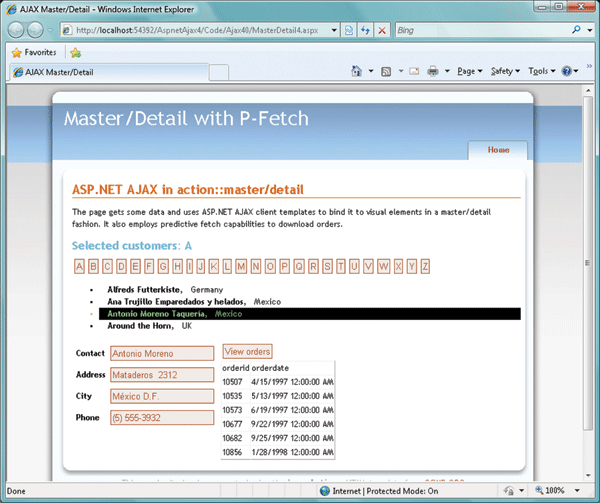
Task: Click the search magnifier icon
Action: pos(576,30)
